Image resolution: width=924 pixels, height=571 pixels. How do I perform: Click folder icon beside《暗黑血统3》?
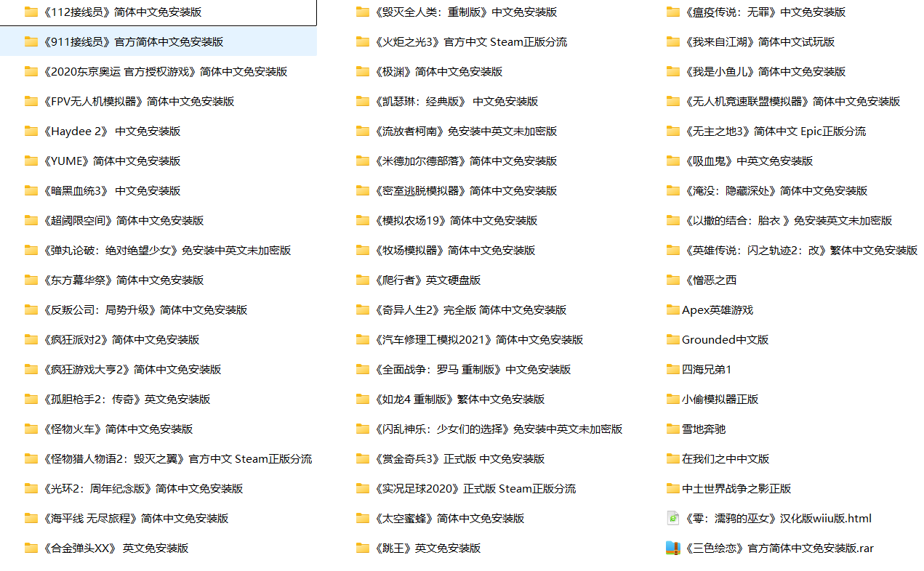tap(31, 190)
